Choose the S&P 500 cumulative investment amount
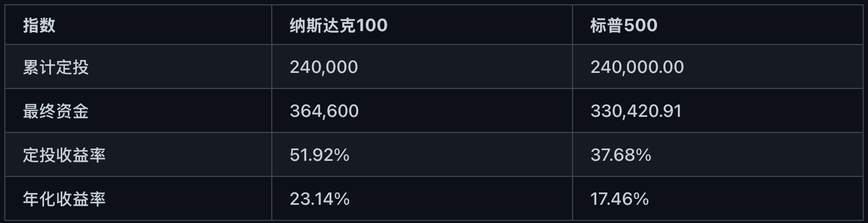This screenshot has height=223, width=868. pos(637,67)
